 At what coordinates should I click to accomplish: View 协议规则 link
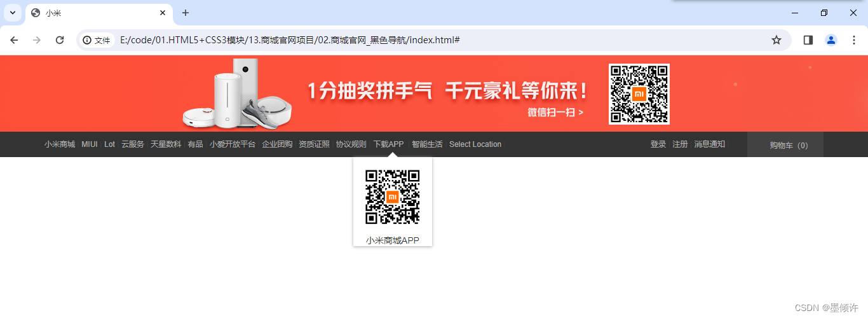click(351, 144)
